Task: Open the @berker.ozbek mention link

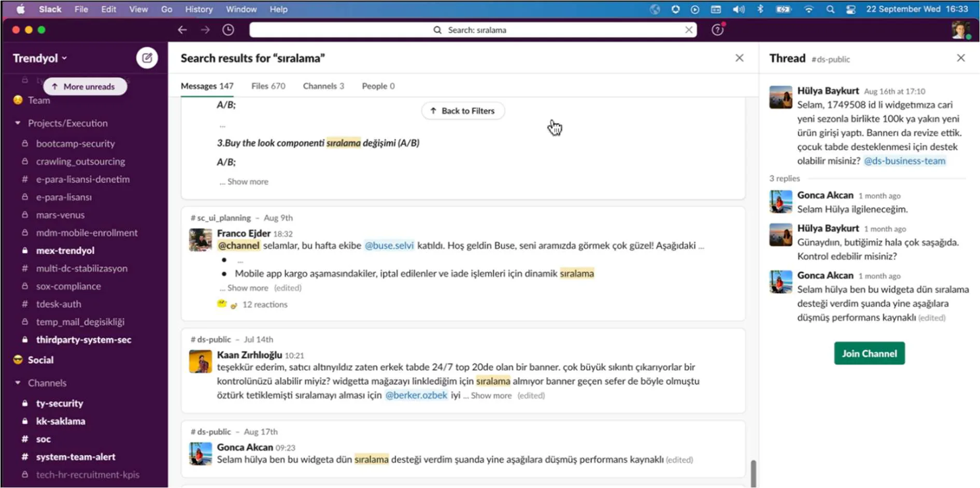Action: click(416, 395)
